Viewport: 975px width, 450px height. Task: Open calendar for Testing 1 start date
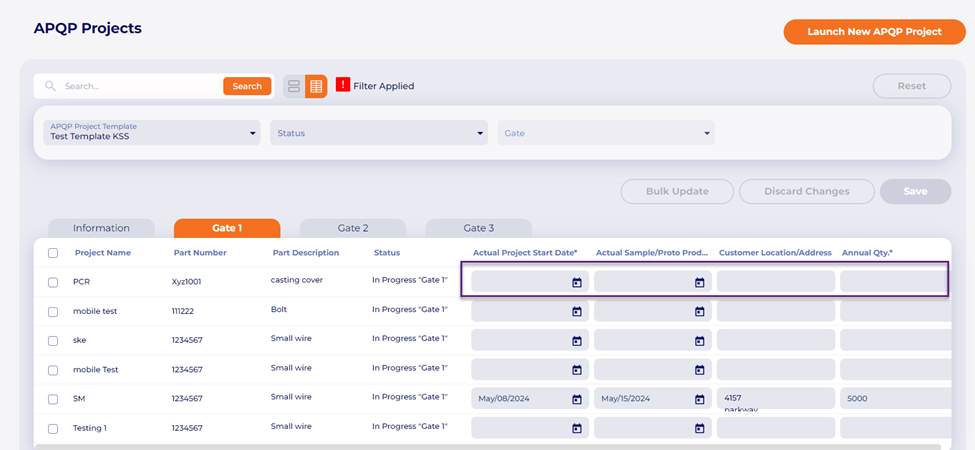pyautogui.click(x=576, y=428)
